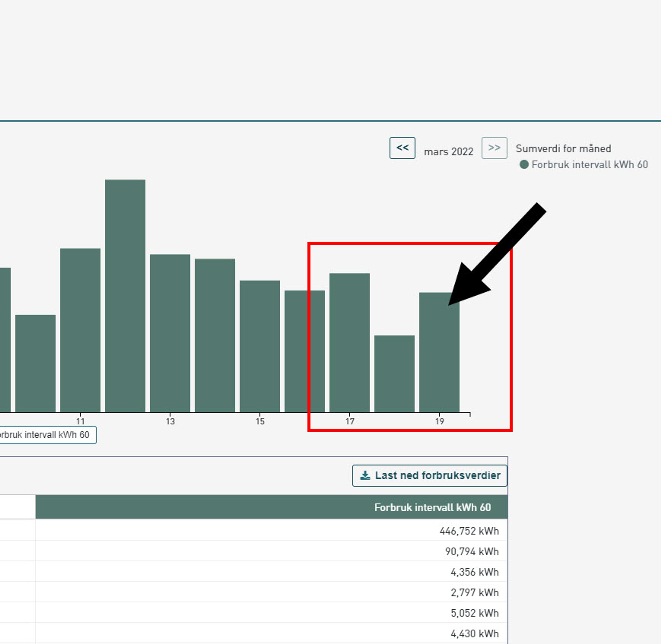Click the mars 2022 month label

pyautogui.click(x=448, y=152)
